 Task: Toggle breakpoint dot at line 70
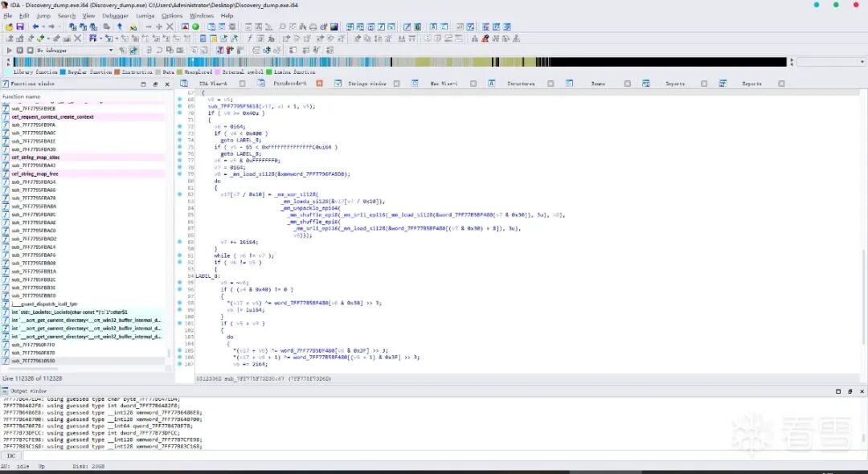[x=179, y=112]
